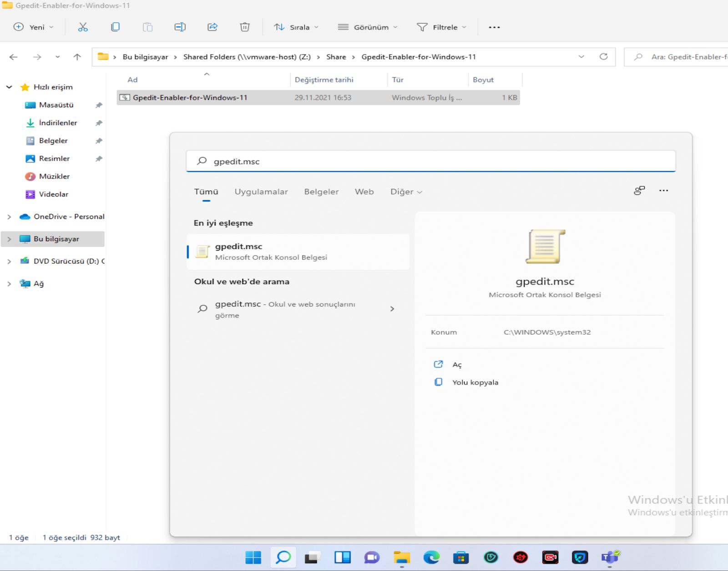Click the Paste icon in Explorer toolbar
The height and width of the screenshot is (571, 728).
(x=147, y=27)
